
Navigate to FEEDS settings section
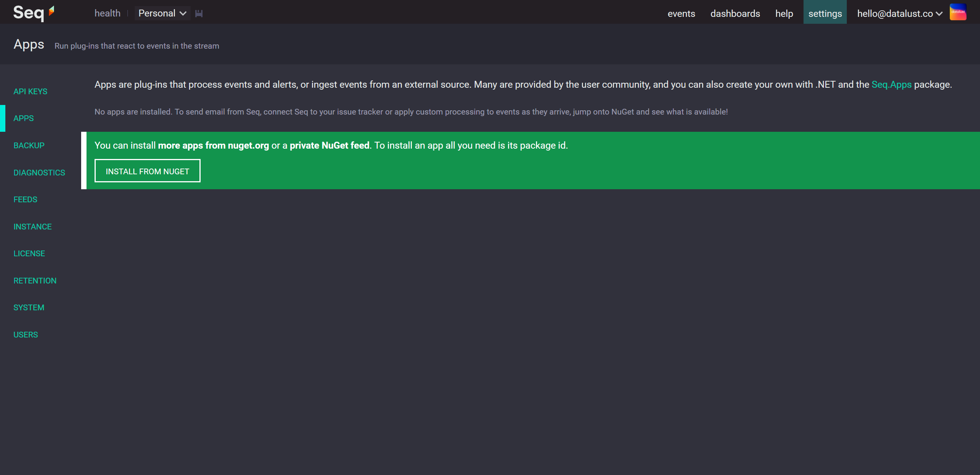tap(26, 199)
